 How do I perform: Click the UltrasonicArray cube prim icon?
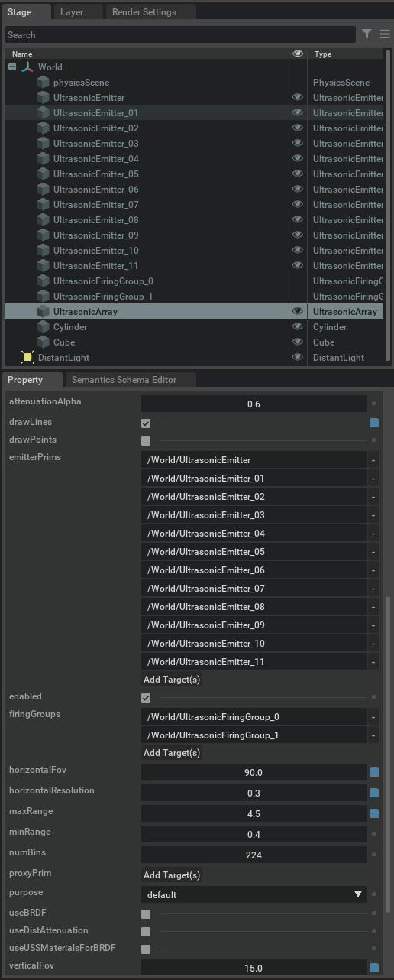(x=43, y=311)
